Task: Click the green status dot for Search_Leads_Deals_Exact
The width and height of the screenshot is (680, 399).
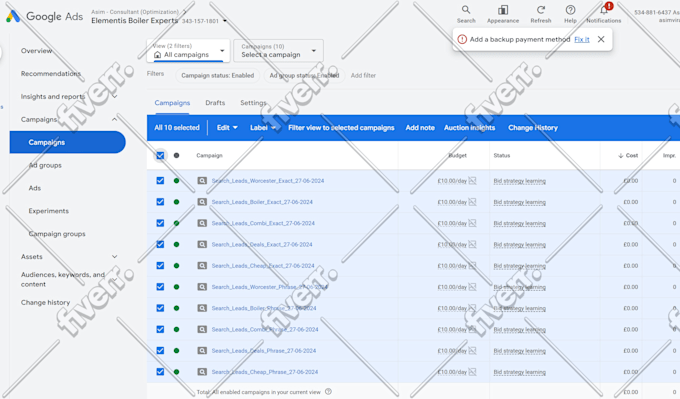Action: click(177, 244)
